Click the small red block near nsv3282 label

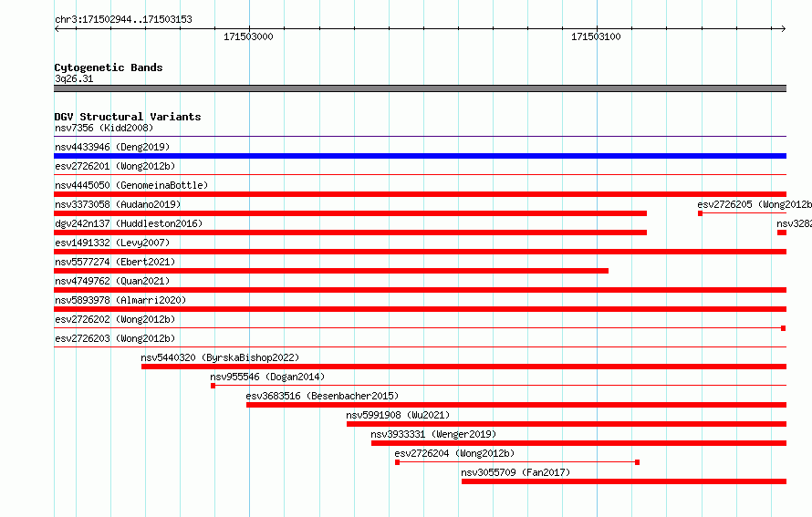pyautogui.click(x=782, y=233)
